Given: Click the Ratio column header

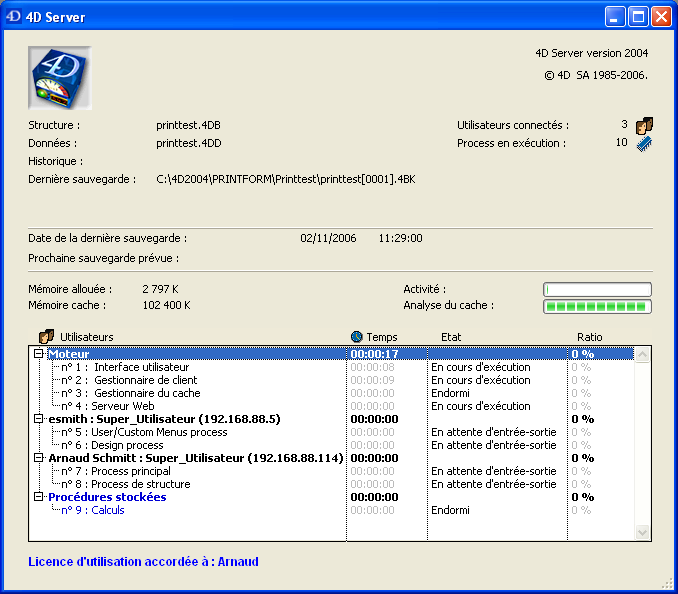Looking at the screenshot, I should pos(590,337).
